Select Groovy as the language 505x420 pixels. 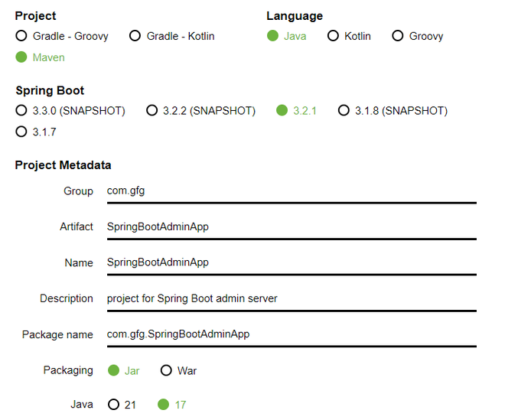398,36
